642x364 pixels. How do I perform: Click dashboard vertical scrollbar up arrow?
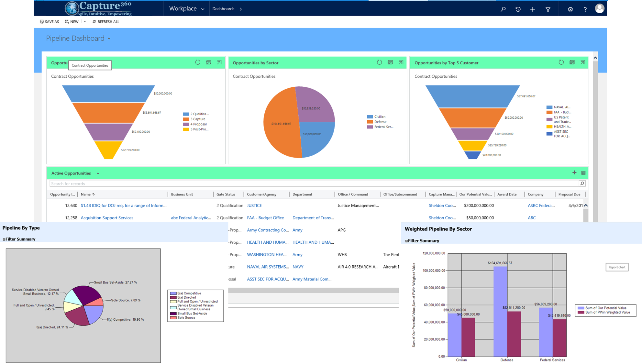595,58
